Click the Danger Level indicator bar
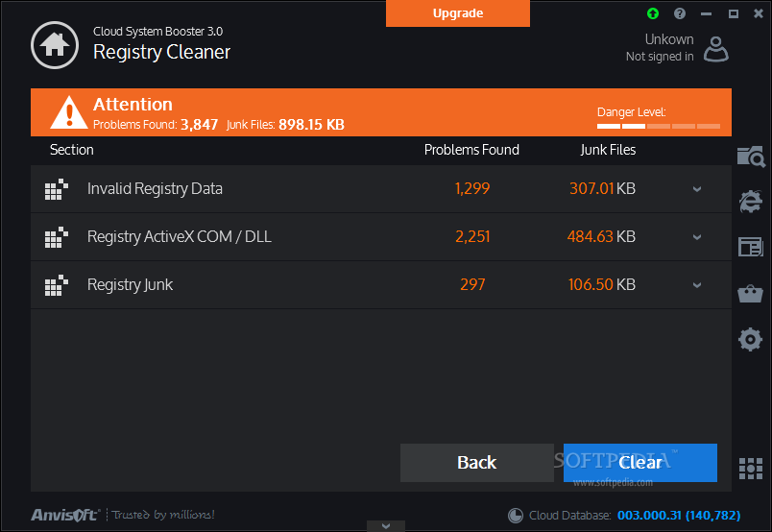 [x=659, y=126]
